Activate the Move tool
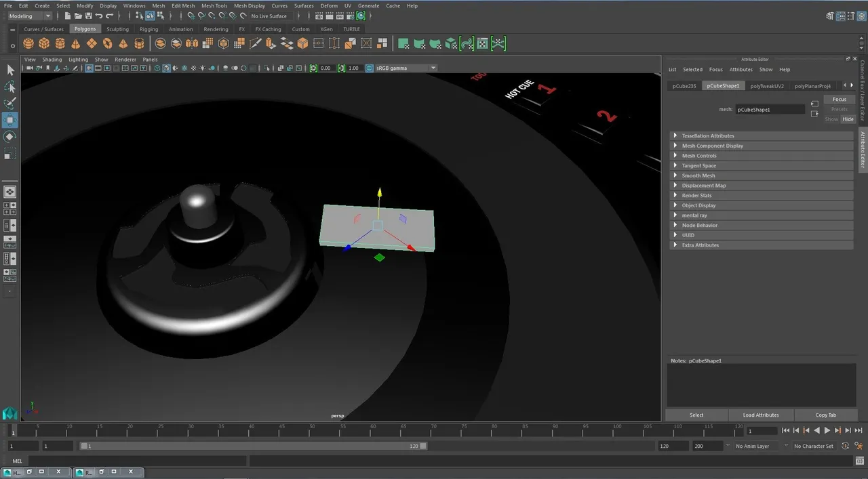The height and width of the screenshot is (479, 868). (x=10, y=121)
